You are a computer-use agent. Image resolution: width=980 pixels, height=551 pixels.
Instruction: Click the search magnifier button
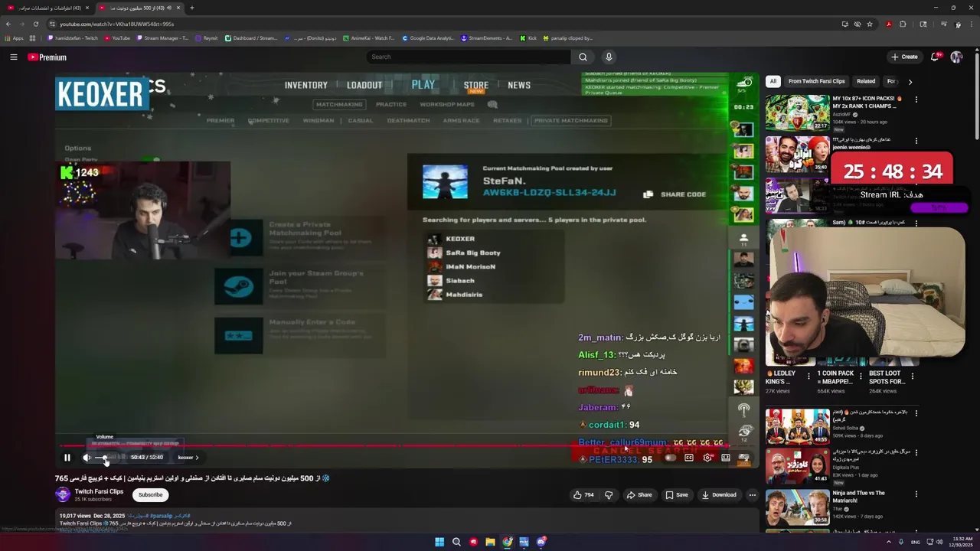583,57
